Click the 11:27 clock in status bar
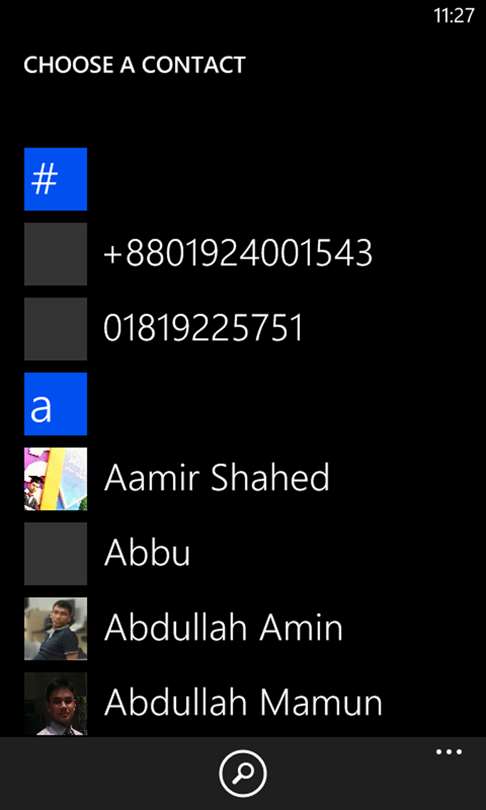Screen dimensions: 486x810 (453, 15)
